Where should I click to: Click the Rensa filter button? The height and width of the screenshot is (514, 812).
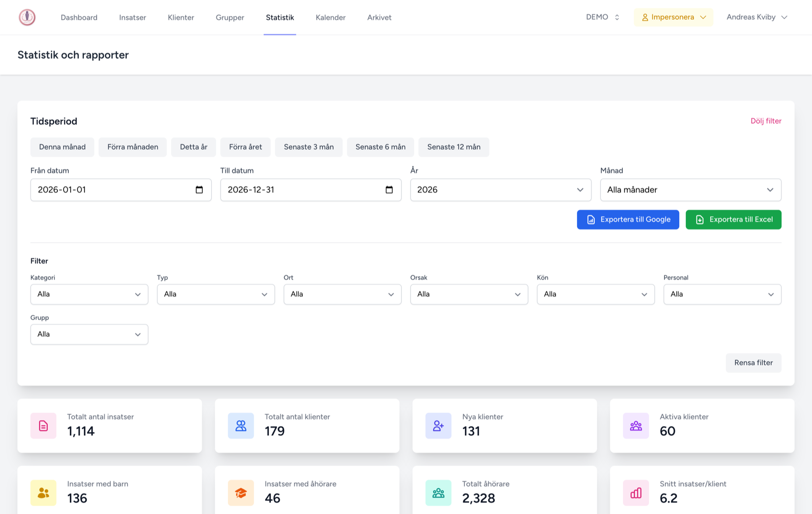(754, 363)
